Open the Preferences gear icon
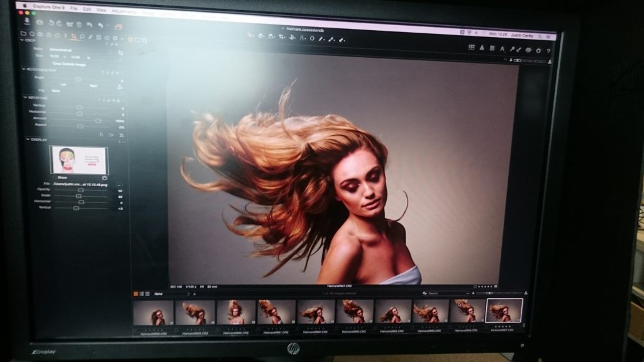 pyautogui.click(x=538, y=50)
